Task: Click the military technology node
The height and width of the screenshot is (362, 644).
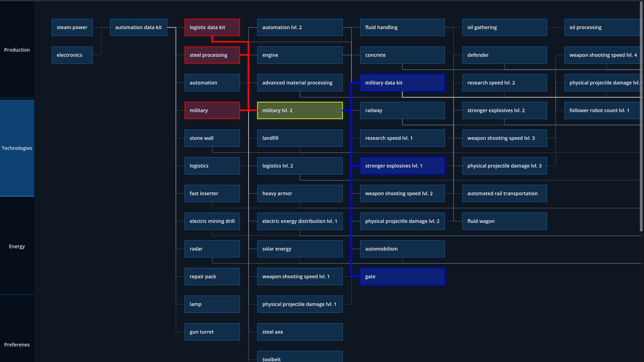Action: (212, 110)
